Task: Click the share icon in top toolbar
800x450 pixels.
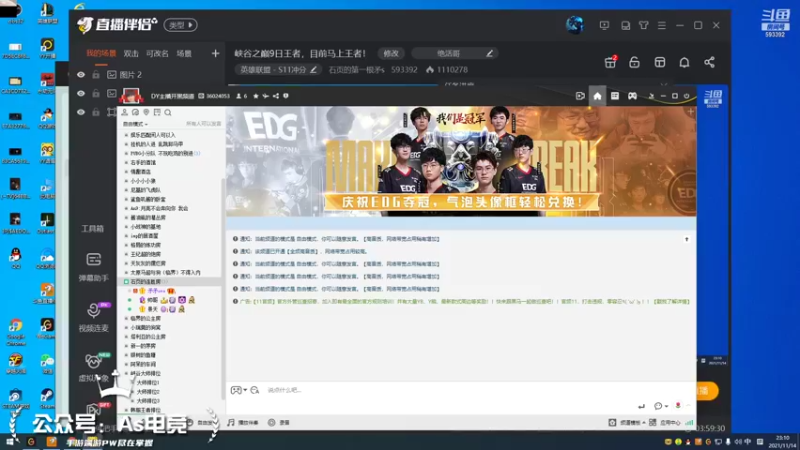Action: point(709,62)
